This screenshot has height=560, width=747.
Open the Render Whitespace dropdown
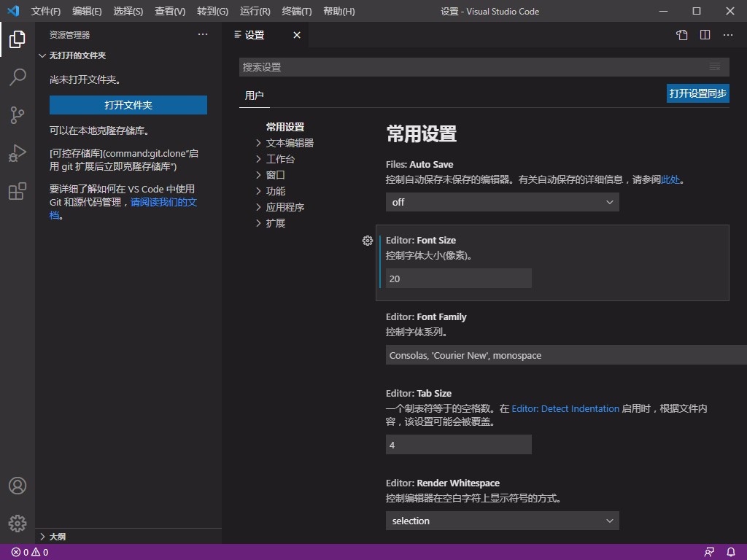click(502, 521)
